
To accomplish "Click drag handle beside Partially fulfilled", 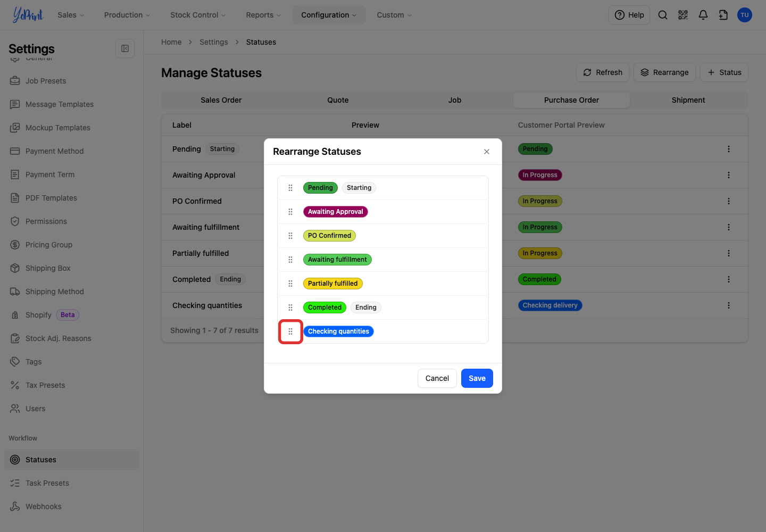I will [x=290, y=284].
